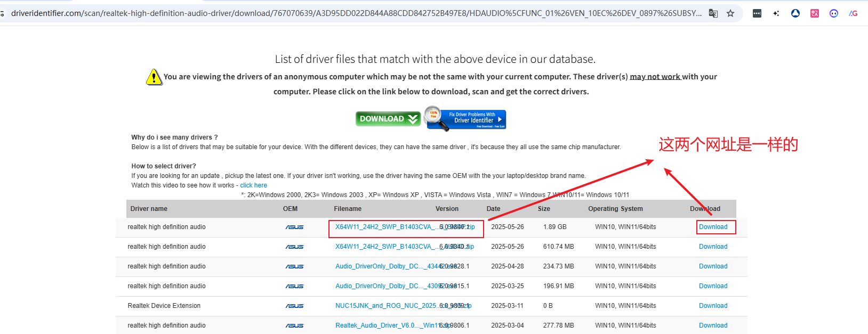Click Download link for the 1.89 GB driver
The height and width of the screenshot is (334, 868).
tap(713, 227)
